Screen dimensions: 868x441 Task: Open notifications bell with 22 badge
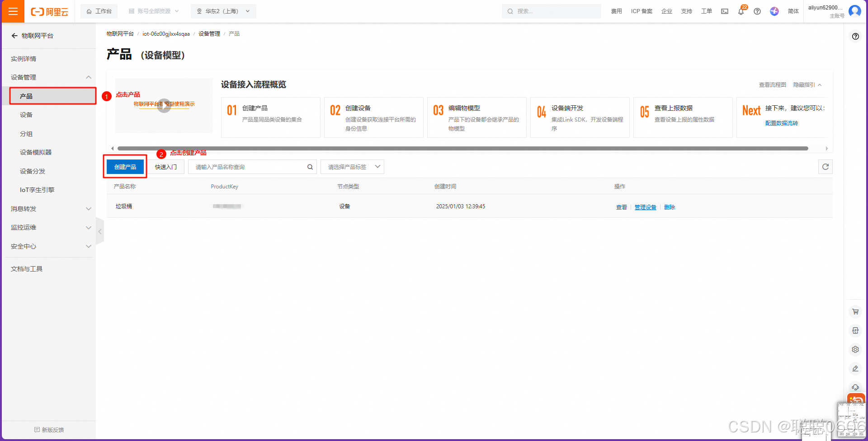pos(741,11)
